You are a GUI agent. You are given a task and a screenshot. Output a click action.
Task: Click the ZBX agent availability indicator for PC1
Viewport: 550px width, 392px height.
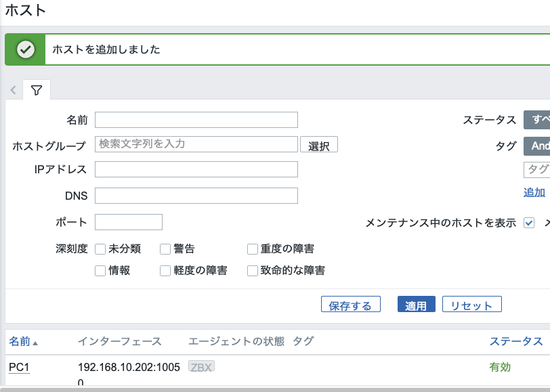pyautogui.click(x=200, y=366)
